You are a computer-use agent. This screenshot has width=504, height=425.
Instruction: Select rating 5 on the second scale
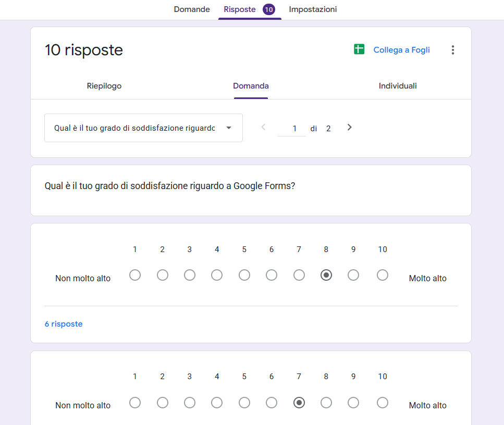(244, 403)
